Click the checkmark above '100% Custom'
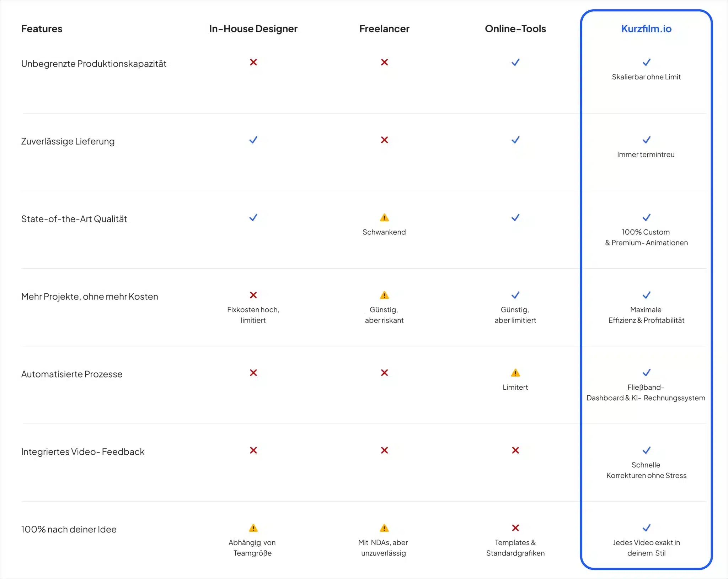The image size is (728, 579). pyautogui.click(x=647, y=217)
